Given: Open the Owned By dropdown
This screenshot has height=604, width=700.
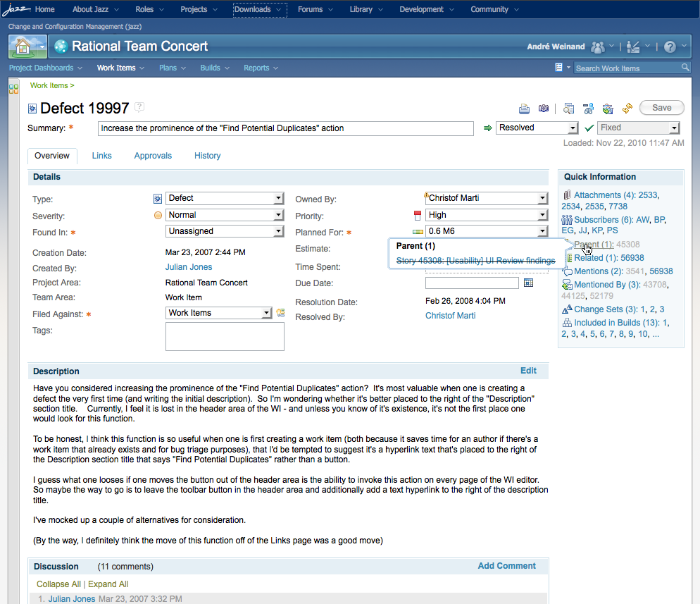Looking at the screenshot, I should (x=487, y=198).
